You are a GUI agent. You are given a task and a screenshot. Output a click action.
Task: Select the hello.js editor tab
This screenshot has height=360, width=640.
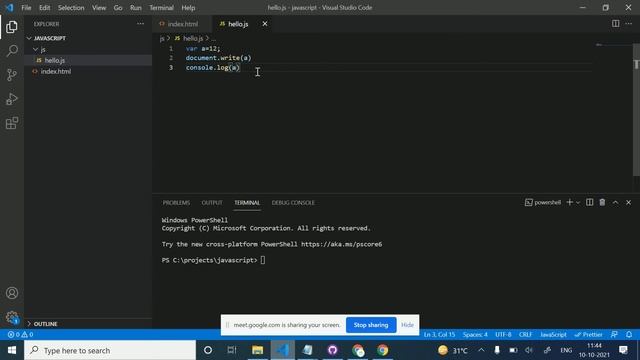(x=238, y=24)
